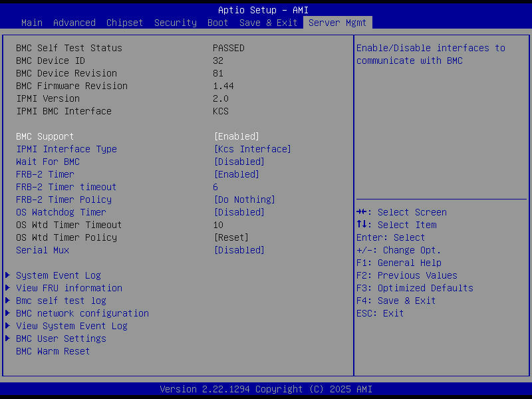Screen dimensions: 532x399
Task: Open the Security menu
Action: [x=175, y=22]
